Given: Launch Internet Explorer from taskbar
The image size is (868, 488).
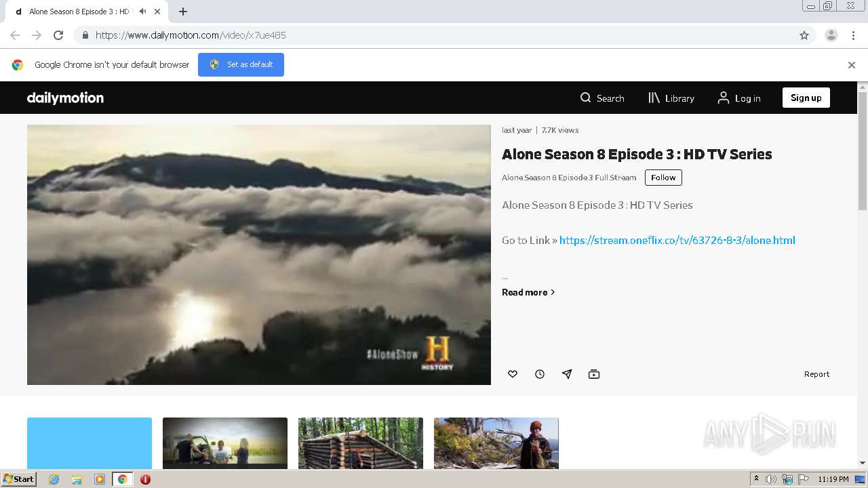Looking at the screenshot, I should tap(54, 479).
